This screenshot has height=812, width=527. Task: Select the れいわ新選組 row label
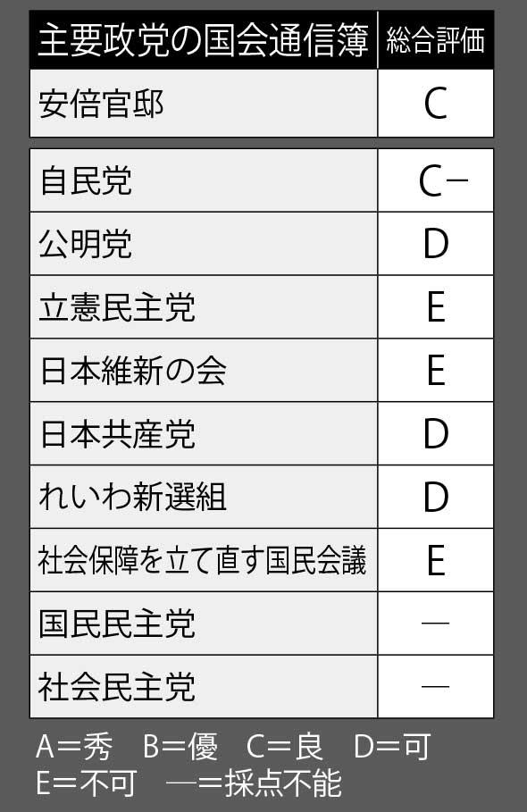(x=132, y=497)
